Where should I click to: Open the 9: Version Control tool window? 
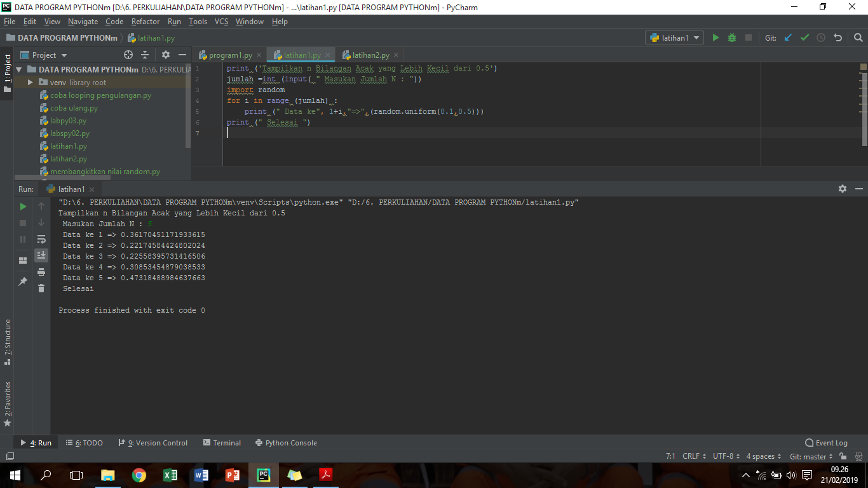pos(153,443)
